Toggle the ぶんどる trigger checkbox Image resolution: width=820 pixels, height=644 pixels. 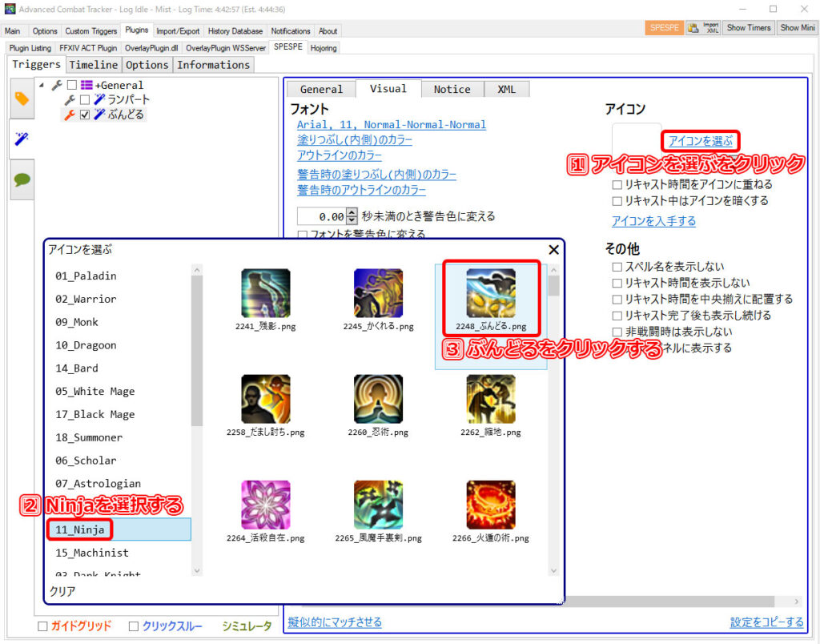click(85, 115)
